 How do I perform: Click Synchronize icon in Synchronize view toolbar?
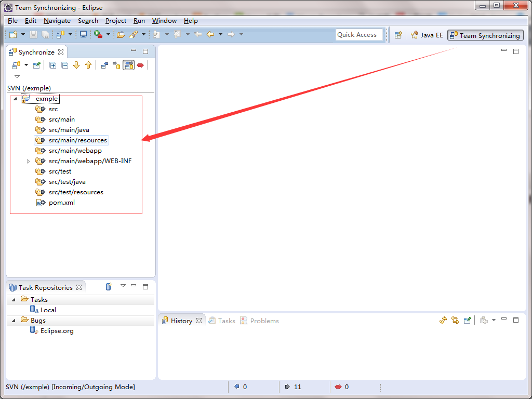coord(16,65)
